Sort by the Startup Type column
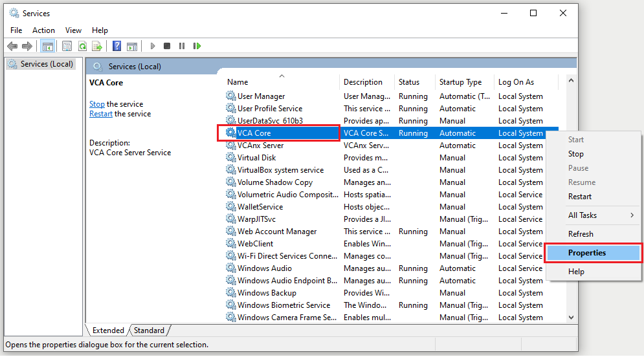 click(x=460, y=82)
